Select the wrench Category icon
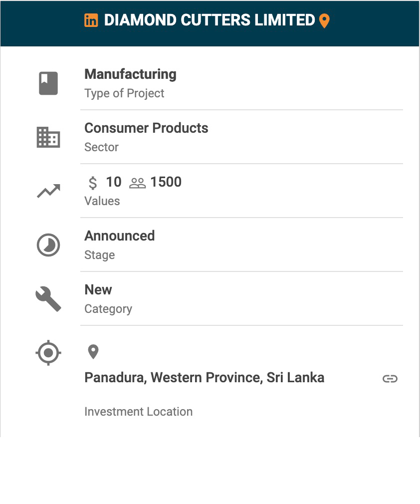 click(48, 299)
